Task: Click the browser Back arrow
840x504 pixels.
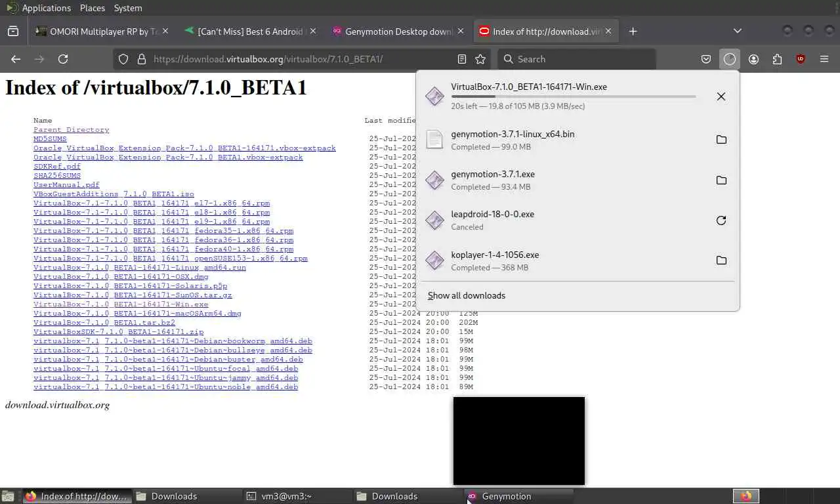Action: (16, 59)
